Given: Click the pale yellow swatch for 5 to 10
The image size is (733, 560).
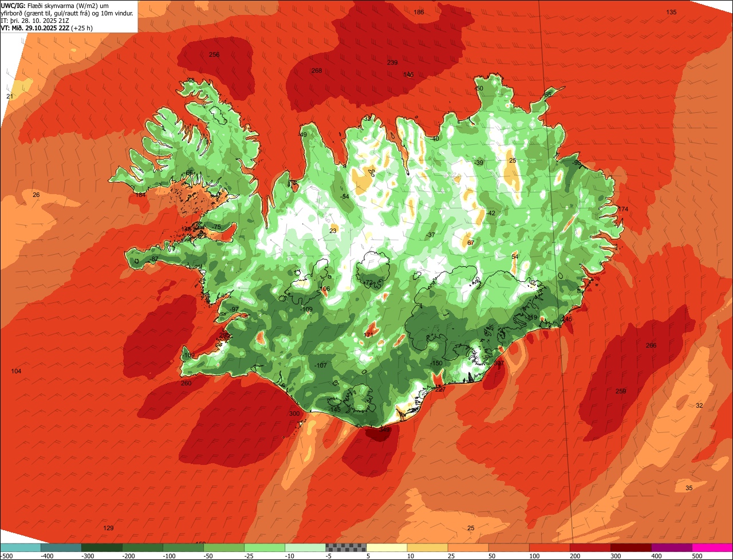Looking at the screenshot, I should 387,547.
